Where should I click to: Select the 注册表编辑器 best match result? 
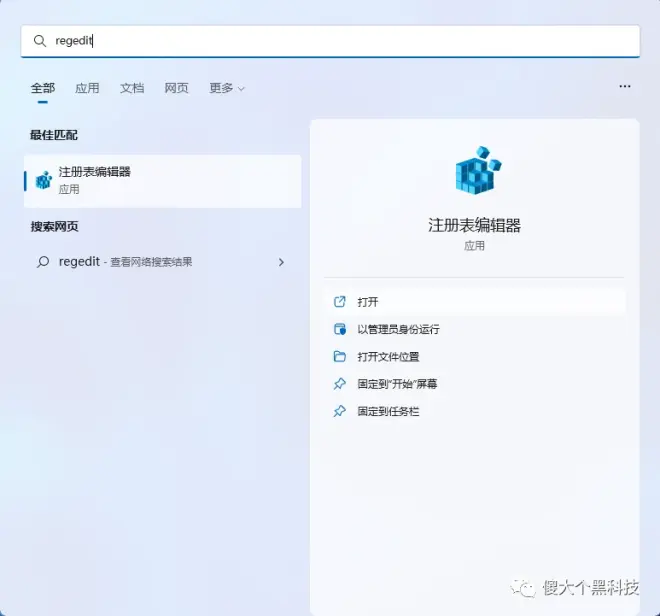point(162,181)
